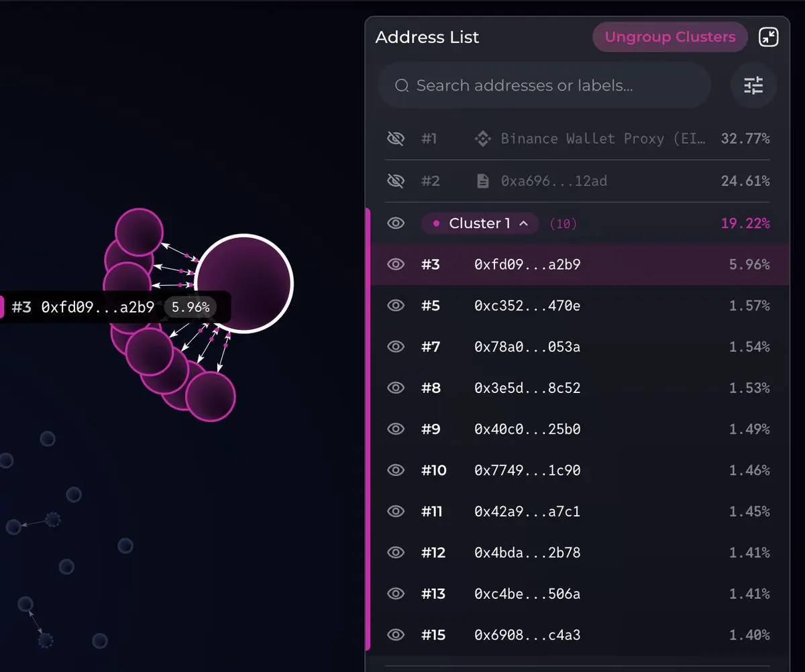
Task: Collapse the Cluster 1 chevron
Action: coord(525,223)
